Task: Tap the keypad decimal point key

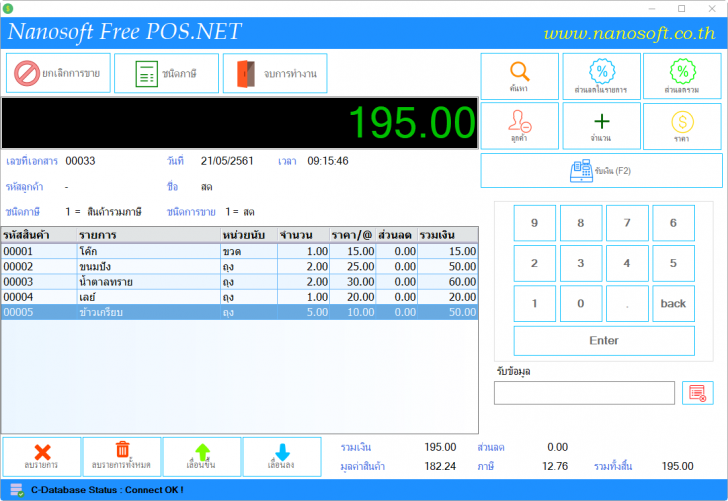Action: (627, 304)
